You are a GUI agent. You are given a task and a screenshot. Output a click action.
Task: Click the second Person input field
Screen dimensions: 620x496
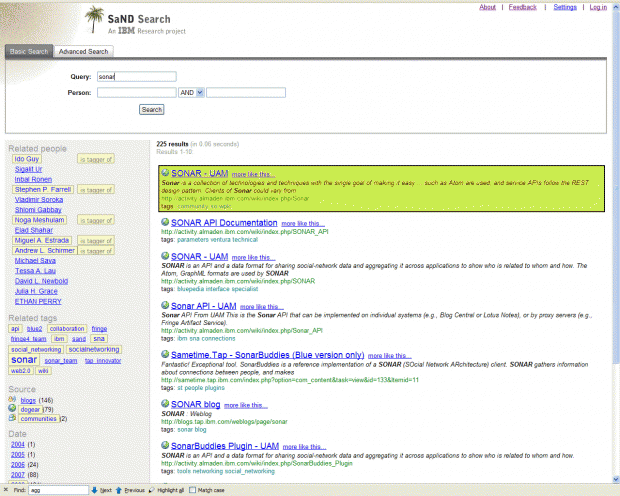[246, 93]
